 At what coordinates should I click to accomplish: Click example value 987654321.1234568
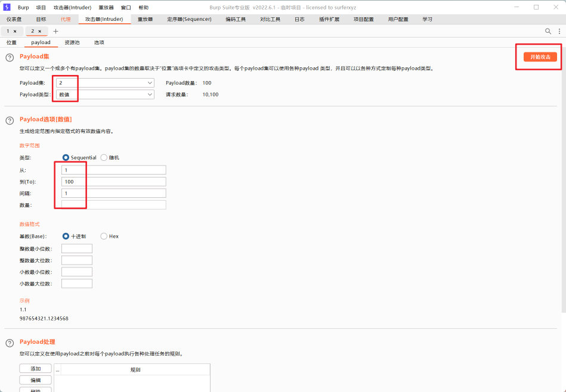point(44,319)
